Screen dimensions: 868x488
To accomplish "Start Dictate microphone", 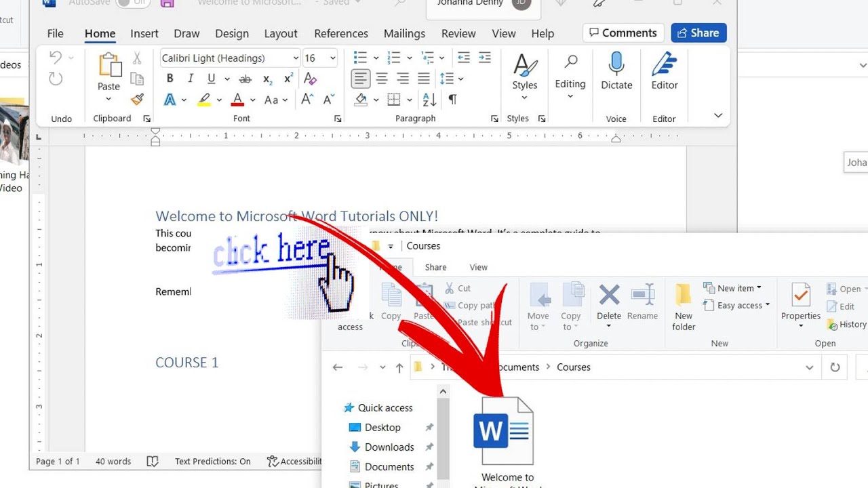I will pos(616,71).
